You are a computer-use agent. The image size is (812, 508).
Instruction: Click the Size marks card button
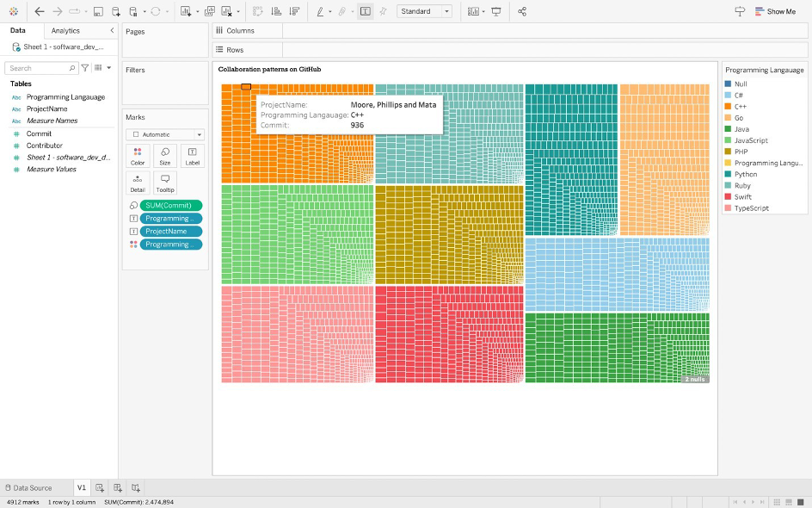(164, 156)
